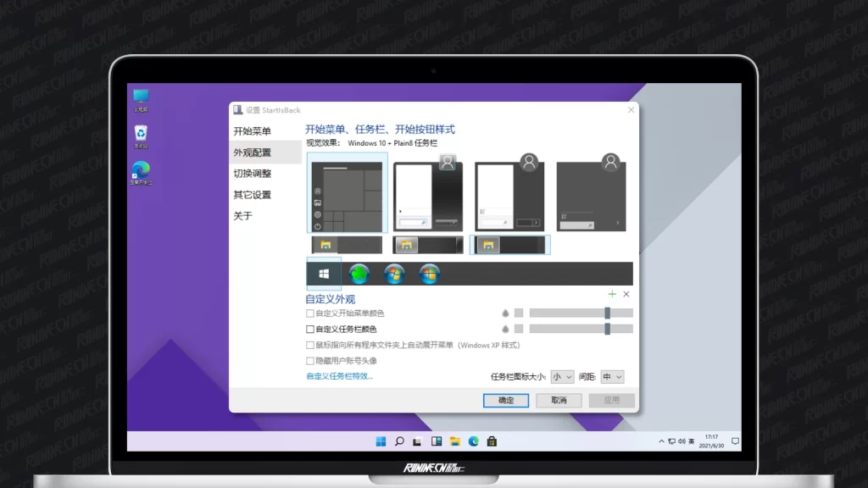The height and width of the screenshot is (488, 868).
Task: Open the 间距 spacing dropdown
Action: coord(612,376)
